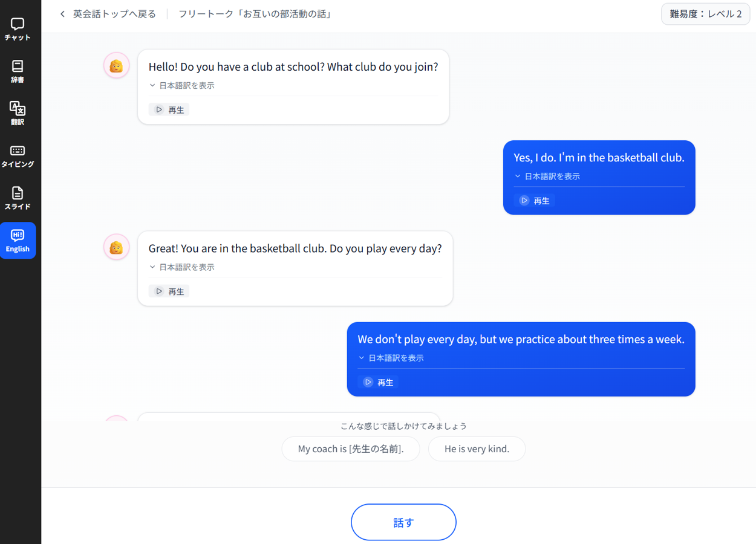Click the 'My coach is' suggested phrase
The height and width of the screenshot is (544, 756).
pyautogui.click(x=351, y=449)
